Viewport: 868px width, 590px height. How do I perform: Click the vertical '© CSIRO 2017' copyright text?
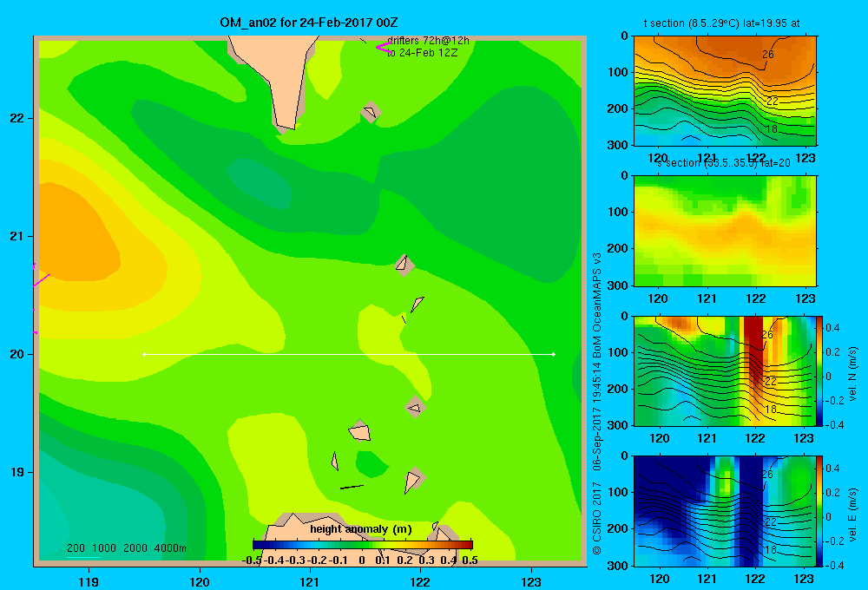point(597,518)
